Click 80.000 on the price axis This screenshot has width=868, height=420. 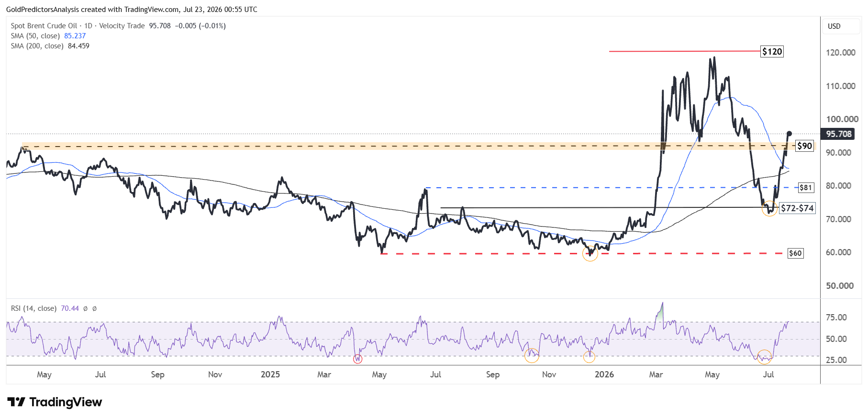838,186
